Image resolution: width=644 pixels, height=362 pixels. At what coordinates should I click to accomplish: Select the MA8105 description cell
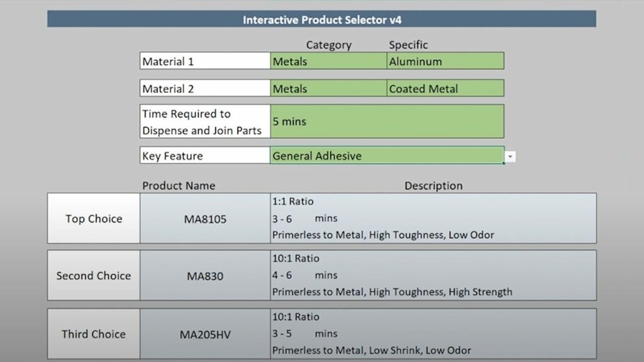pyautogui.click(x=433, y=218)
